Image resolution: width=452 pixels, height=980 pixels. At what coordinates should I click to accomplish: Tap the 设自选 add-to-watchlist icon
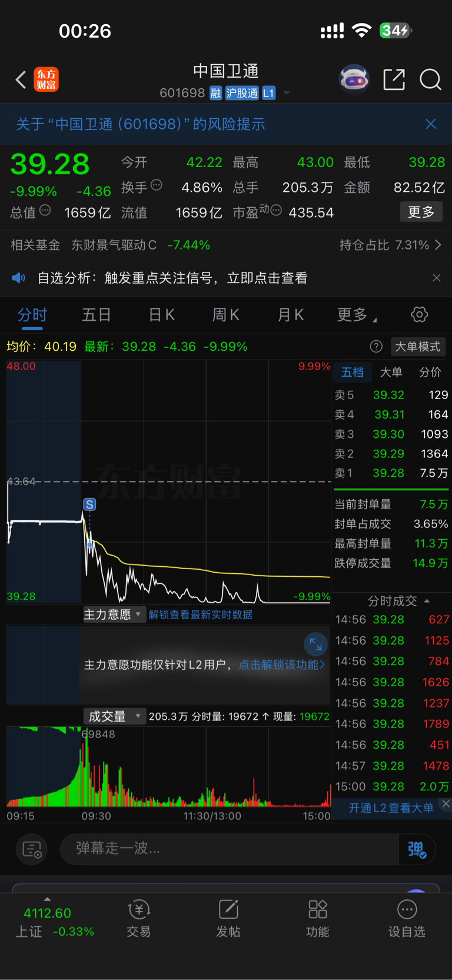(x=407, y=909)
